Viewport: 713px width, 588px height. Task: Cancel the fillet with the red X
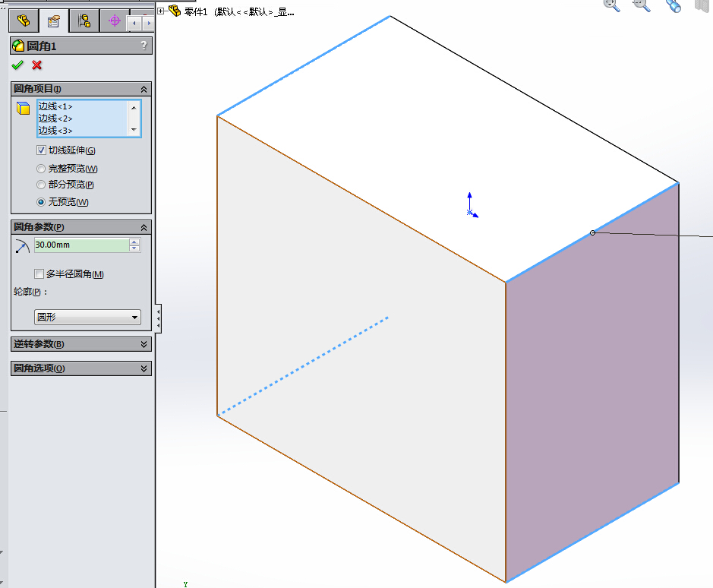pyautogui.click(x=37, y=65)
